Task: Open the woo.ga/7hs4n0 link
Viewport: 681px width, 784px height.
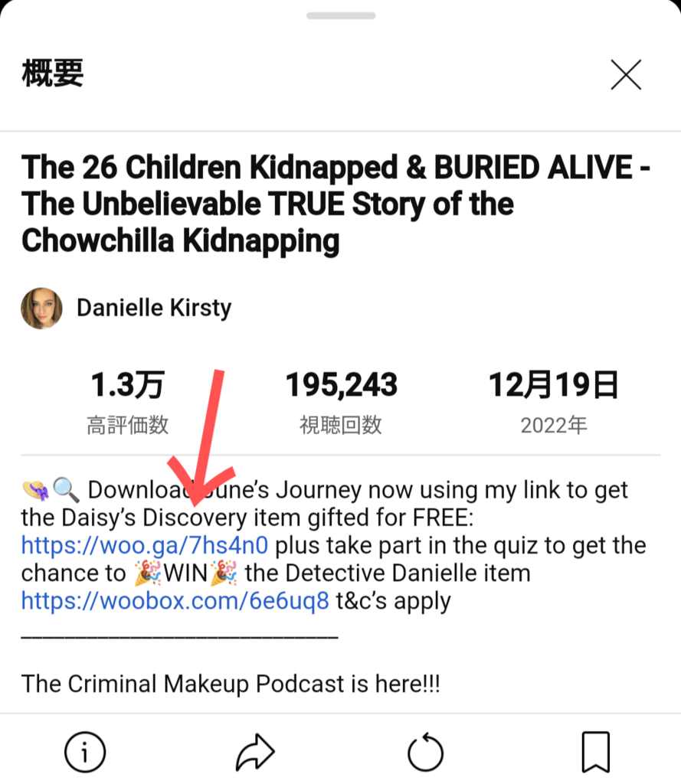Action: click(x=145, y=545)
